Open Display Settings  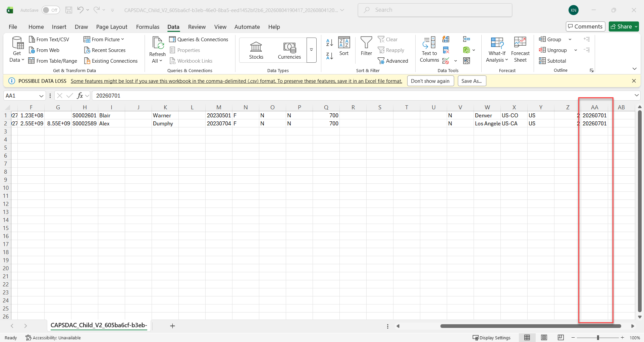(x=491, y=338)
